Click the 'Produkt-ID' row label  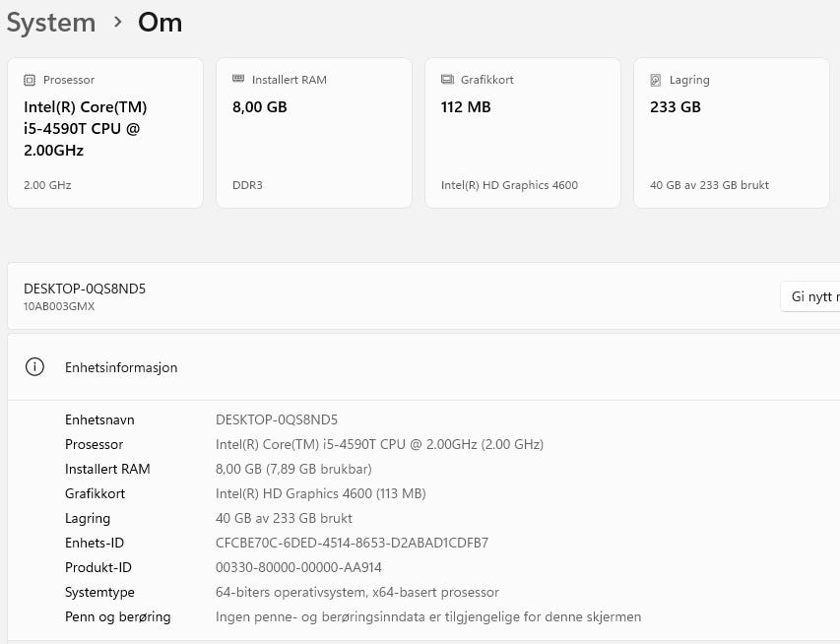[x=98, y=567]
